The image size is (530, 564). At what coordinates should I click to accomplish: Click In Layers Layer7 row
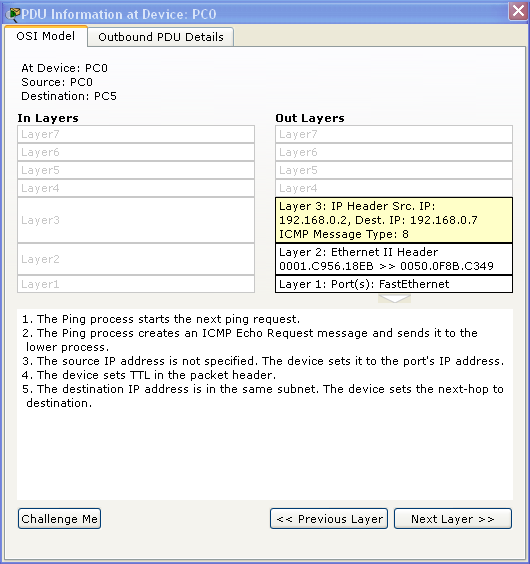(136, 134)
